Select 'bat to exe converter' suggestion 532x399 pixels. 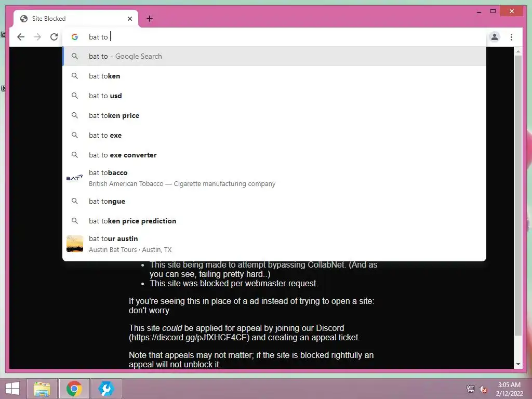(x=274, y=155)
